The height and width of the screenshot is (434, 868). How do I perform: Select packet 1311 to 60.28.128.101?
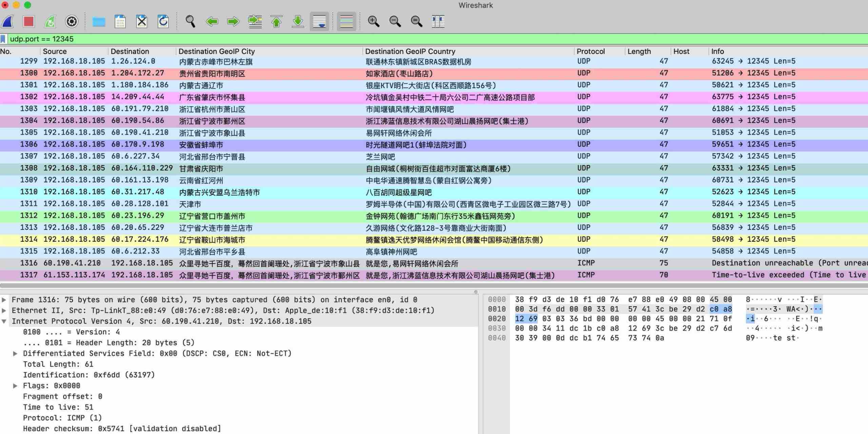(434, 204)
